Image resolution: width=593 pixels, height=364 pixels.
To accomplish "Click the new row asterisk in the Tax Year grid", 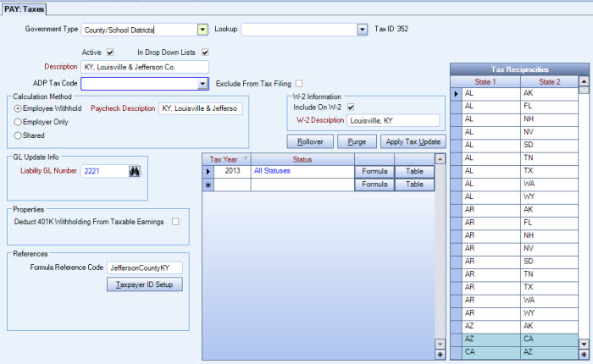I will (208, 184).
